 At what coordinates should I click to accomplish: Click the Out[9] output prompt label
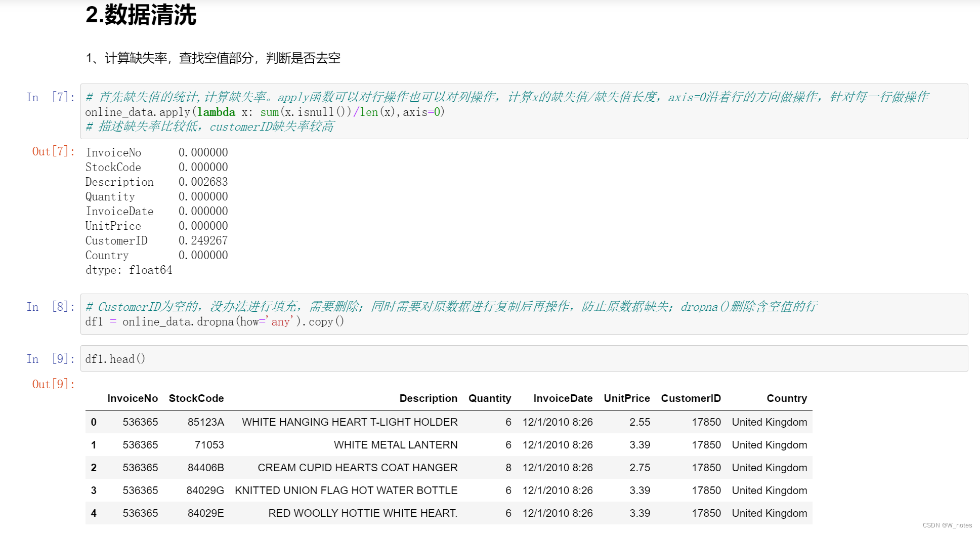pos(52,384)
